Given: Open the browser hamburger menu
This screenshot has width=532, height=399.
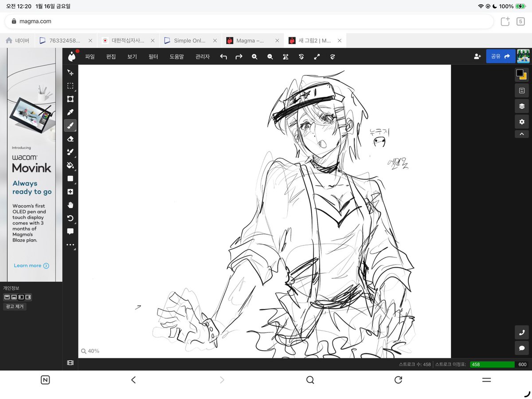Looking at the screenshot, I should [x=486, y=379].
